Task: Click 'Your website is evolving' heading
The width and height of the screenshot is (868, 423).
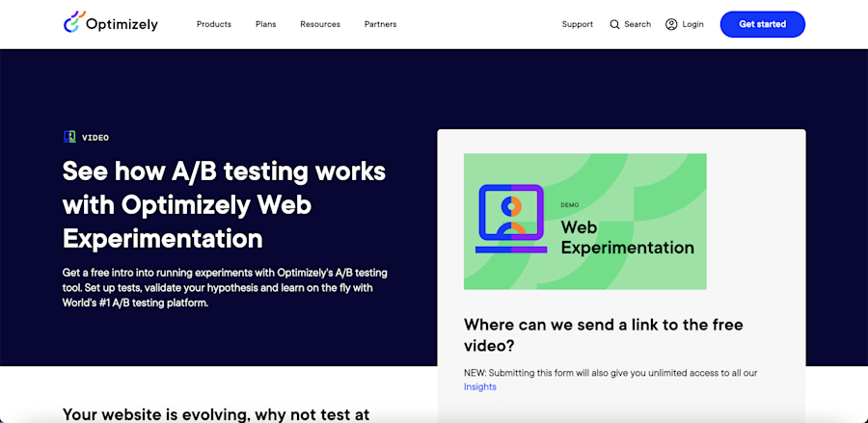Action: click(x=216, y=414)
